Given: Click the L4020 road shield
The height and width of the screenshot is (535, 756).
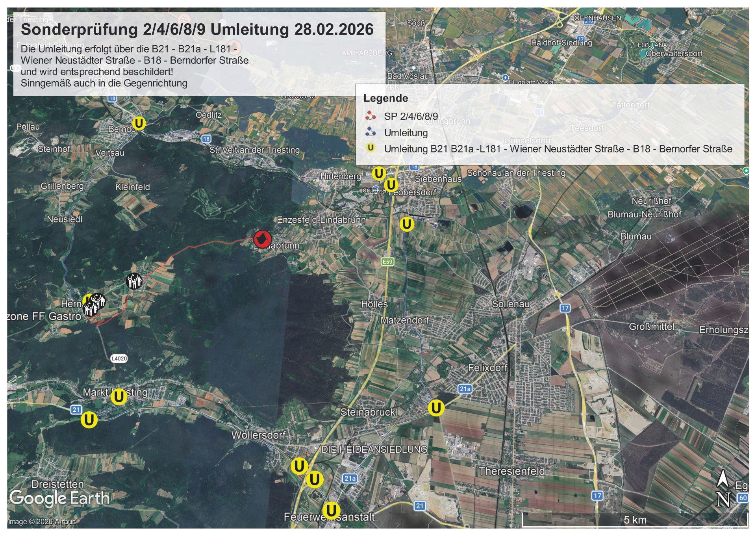Looking at the screenshot, I should (x=119, y=359).
